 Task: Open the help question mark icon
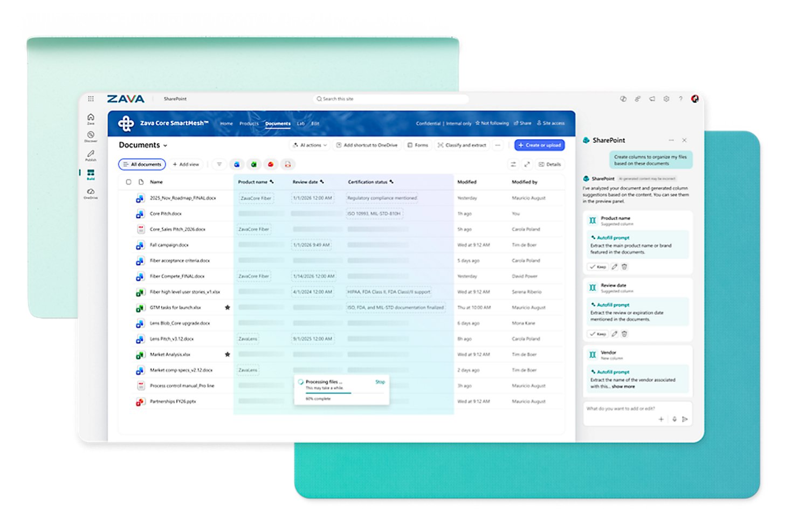(680, 99)
